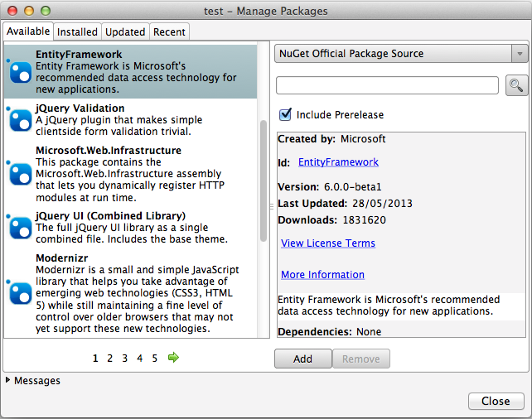Go to next page with green arrow

pos(173,357)
